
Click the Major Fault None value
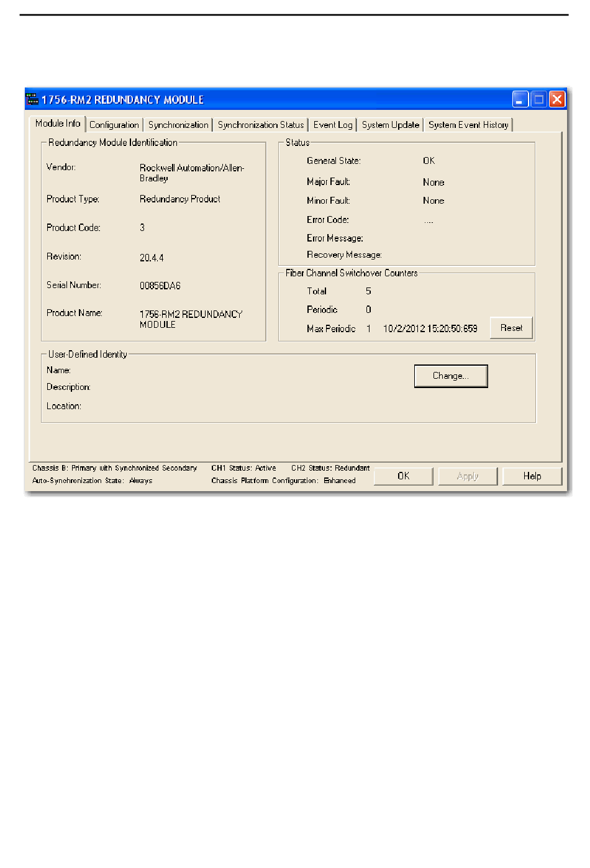[433, 183]
